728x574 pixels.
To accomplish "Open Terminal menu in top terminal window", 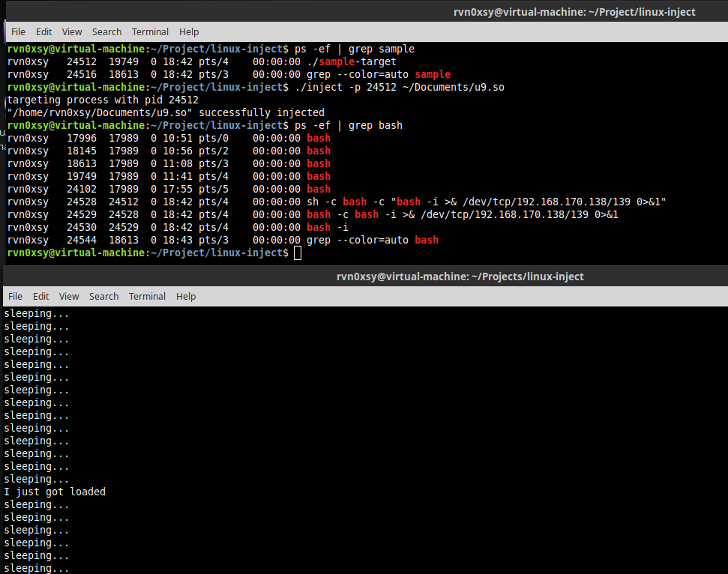I will tap(150, 32).
